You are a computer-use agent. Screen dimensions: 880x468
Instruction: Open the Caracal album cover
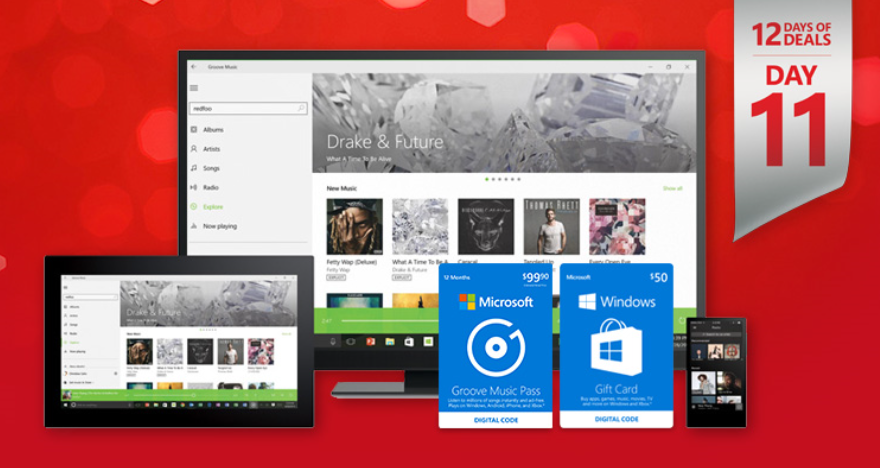click(486, 226)
